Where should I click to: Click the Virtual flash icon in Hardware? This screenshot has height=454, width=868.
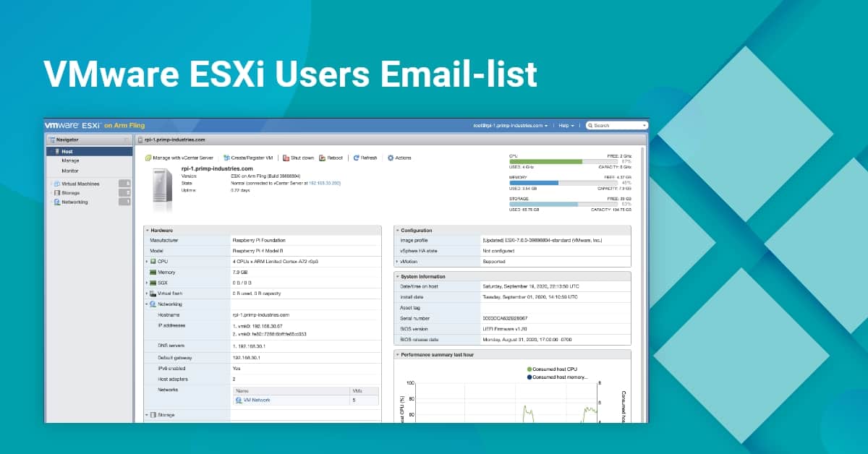pos(153,294)
